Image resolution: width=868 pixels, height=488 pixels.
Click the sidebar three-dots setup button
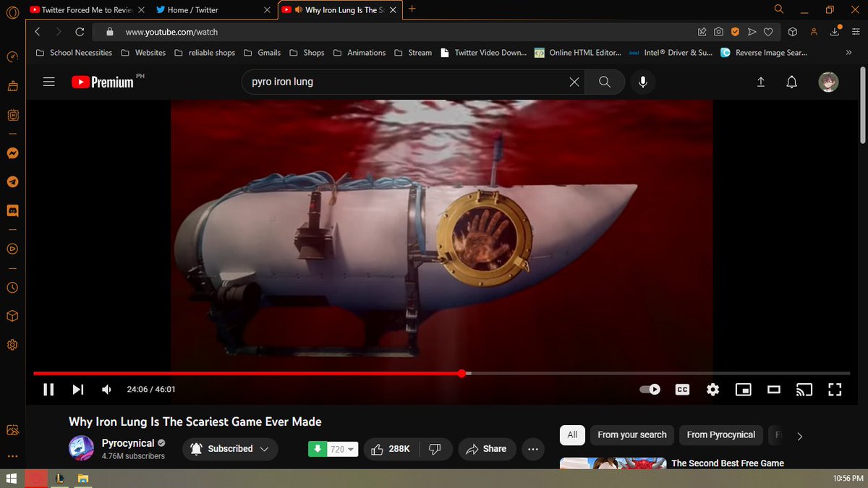click(12, 456)
